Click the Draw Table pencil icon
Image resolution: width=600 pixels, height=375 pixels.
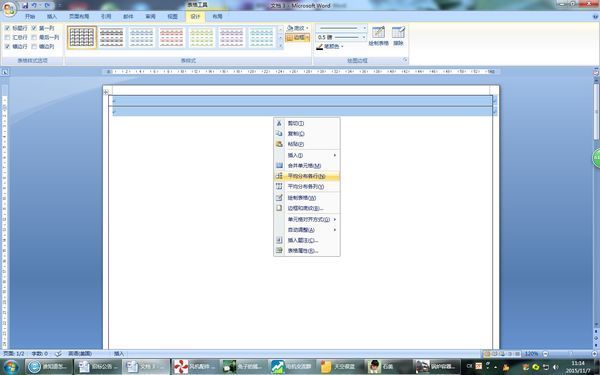(x=378, y=32)
